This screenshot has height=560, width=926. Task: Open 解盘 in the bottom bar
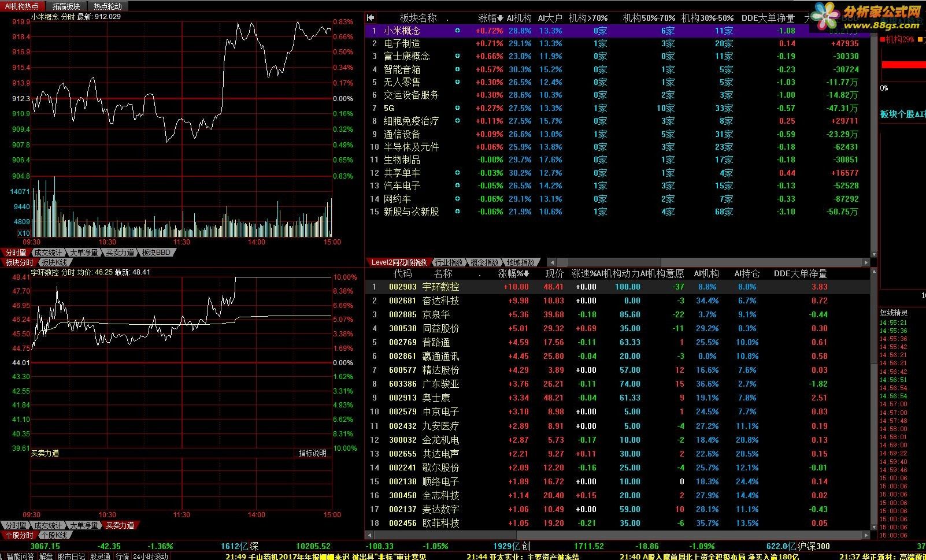pos(46,556)
